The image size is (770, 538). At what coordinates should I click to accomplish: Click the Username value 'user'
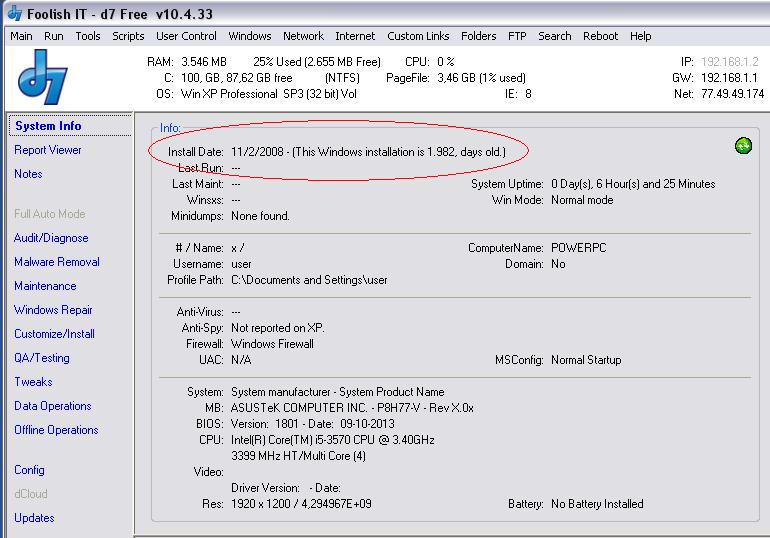(241, 264)
